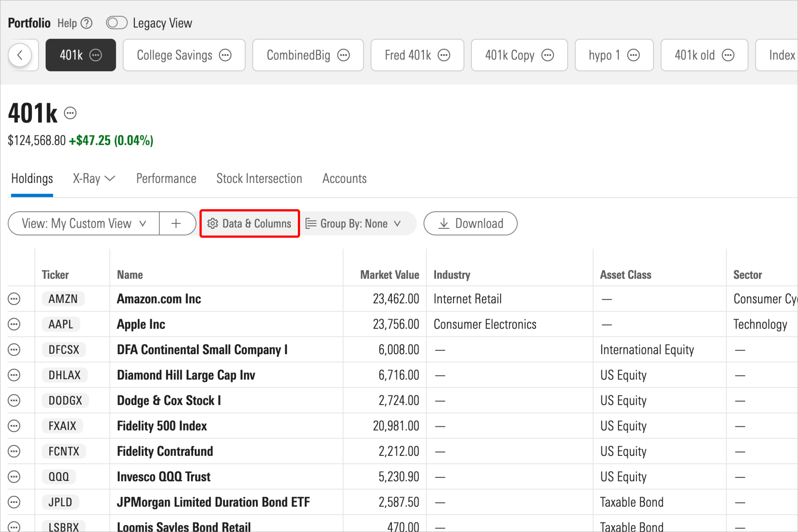The width and height of the screenshot is (798, 532).
Task: Open options menu on 401k tab
Action: tap(95, 55)
